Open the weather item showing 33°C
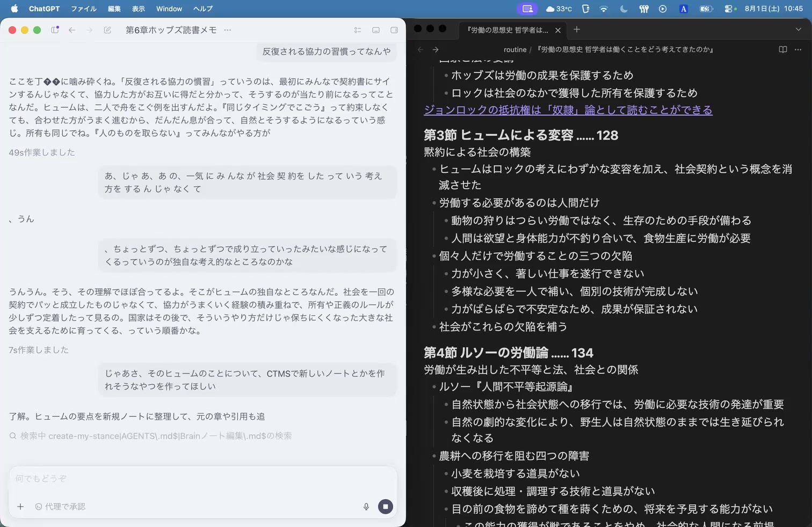This screenshot has width=812, height=527. pos(559,9)
